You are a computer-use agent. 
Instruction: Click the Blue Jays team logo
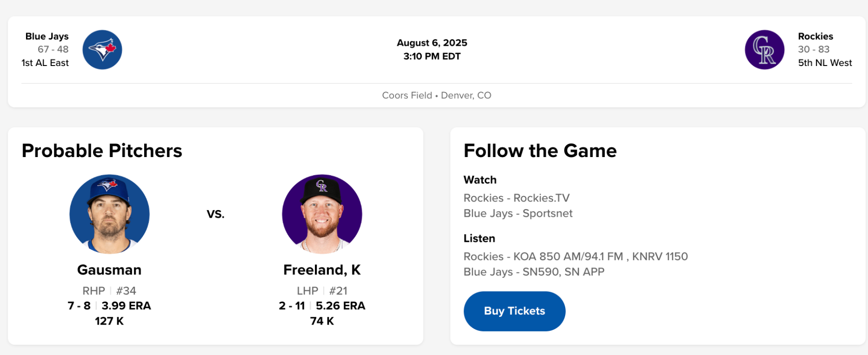[102, 50]
